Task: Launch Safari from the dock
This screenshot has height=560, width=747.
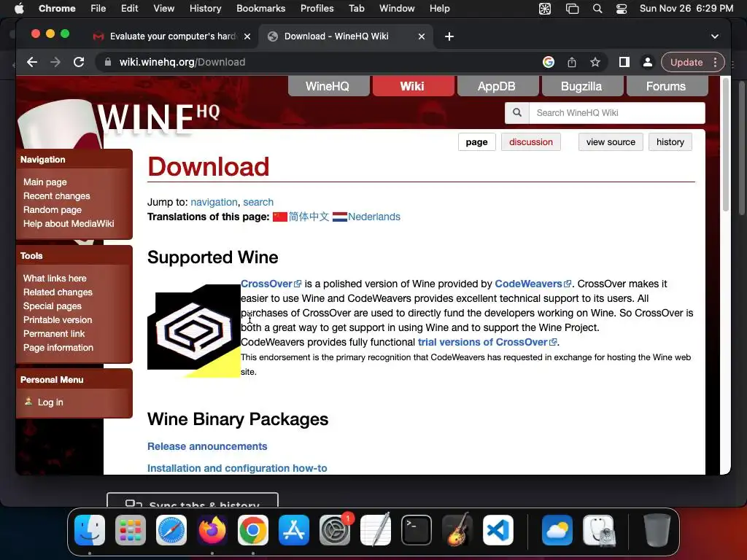Action: 171,530
